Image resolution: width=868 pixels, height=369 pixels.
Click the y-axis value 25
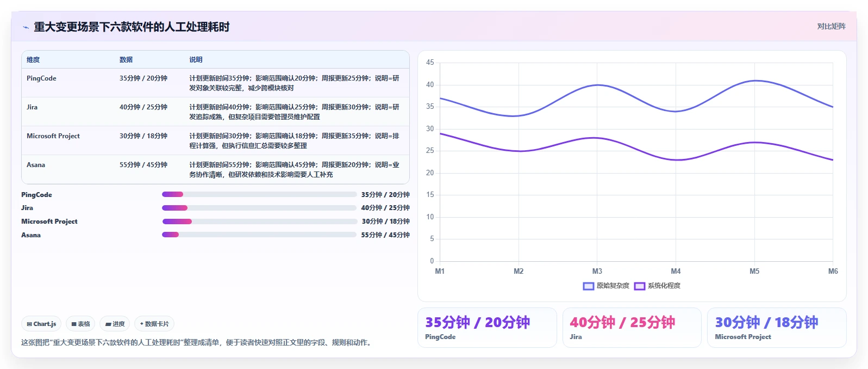[430, 151]
